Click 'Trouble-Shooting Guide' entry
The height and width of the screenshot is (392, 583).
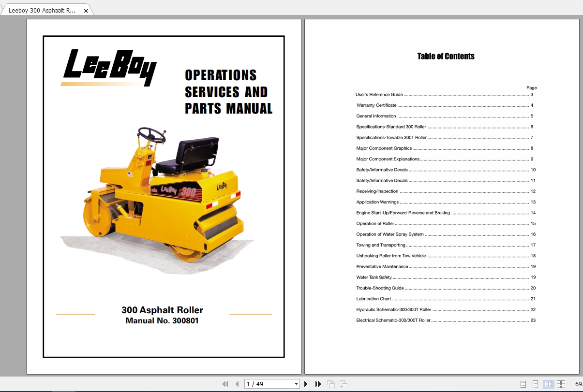pos(445,288)
